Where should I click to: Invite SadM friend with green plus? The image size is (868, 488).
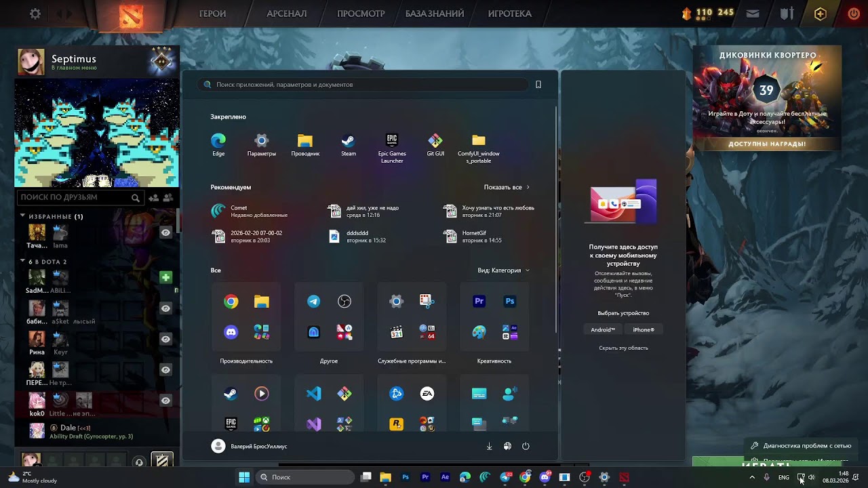point(165,277)
